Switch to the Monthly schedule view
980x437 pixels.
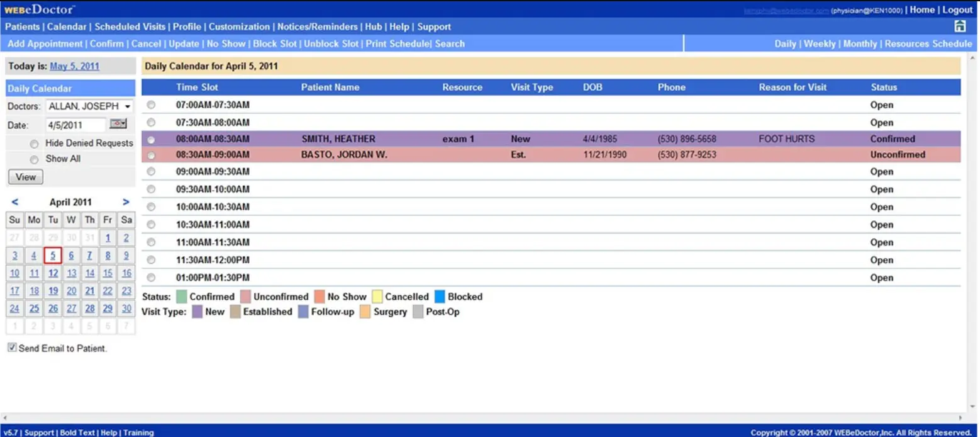[x=859, y=43]
